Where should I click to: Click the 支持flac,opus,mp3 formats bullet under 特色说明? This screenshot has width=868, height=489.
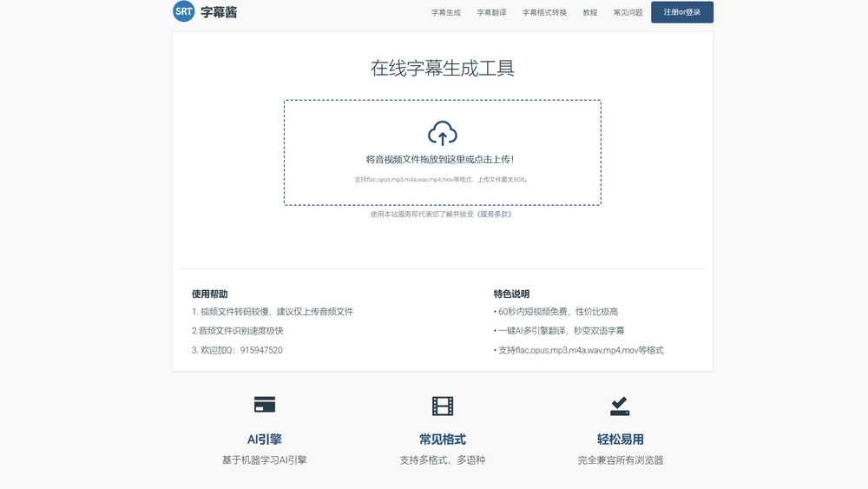pos(579,350)
